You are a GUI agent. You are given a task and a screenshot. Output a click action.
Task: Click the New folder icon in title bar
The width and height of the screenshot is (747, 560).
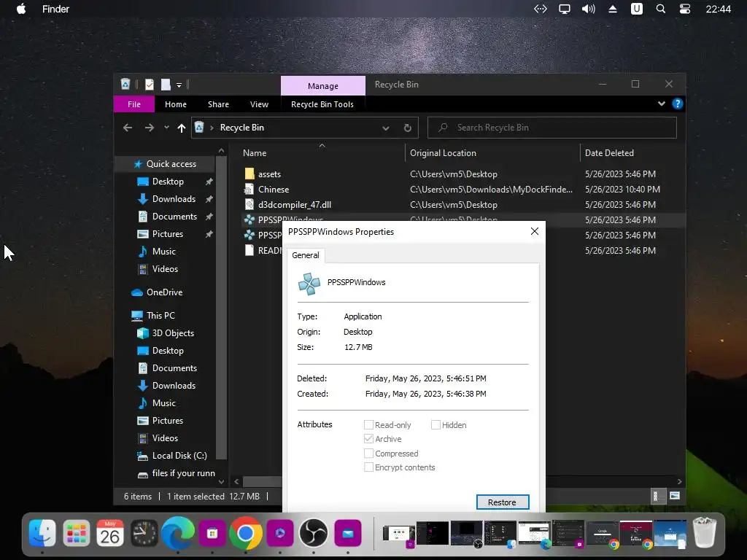point(166,85)
